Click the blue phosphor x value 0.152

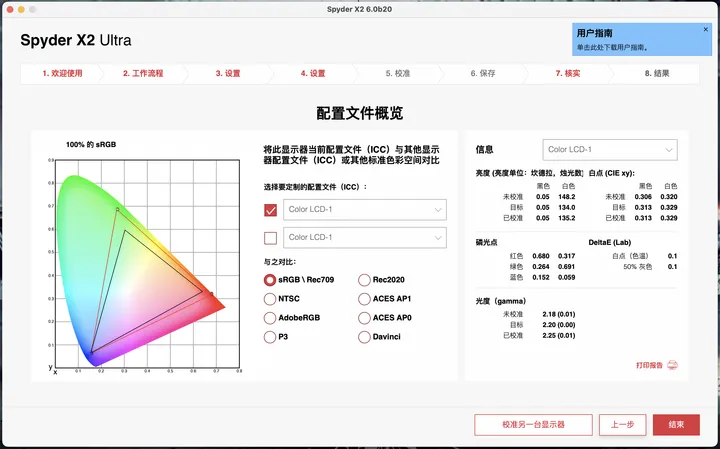click(x=541, y=277)
